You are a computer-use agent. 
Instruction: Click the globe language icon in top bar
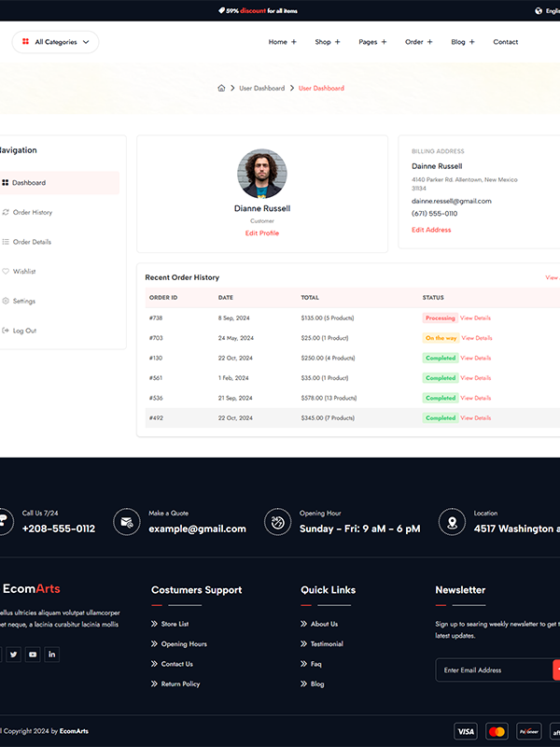pos(539,11)
